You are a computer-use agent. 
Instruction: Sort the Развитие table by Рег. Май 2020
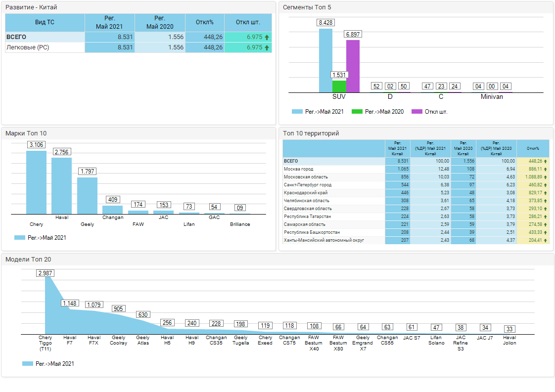pos(160,23)
